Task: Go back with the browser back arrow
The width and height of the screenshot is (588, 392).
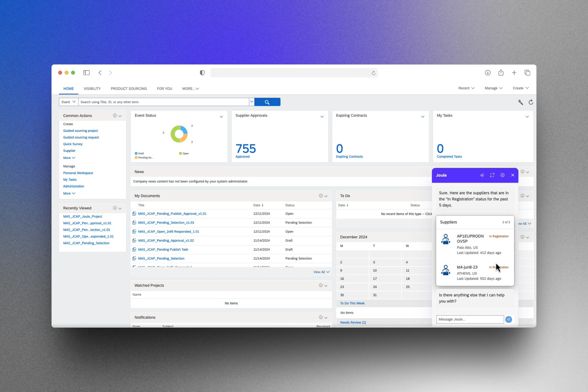Action: pos(100,73)
